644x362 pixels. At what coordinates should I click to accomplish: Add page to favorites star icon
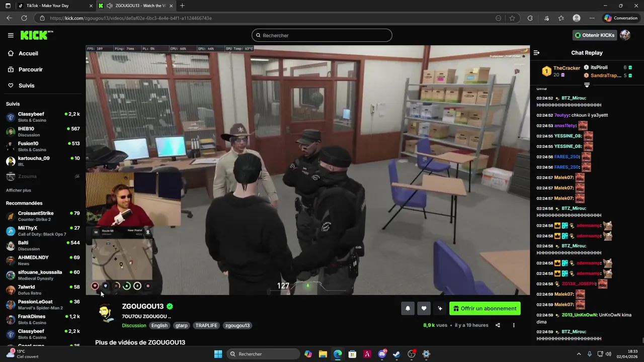point(512,18)
